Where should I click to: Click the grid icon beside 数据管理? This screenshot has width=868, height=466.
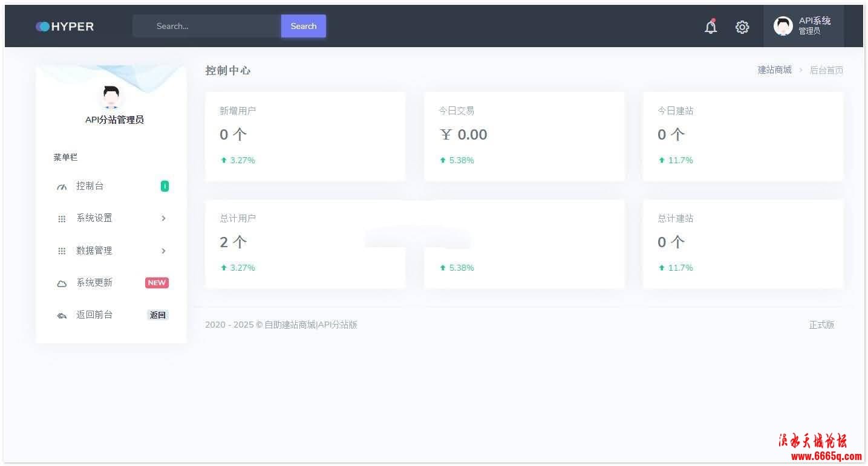(62, 251)
